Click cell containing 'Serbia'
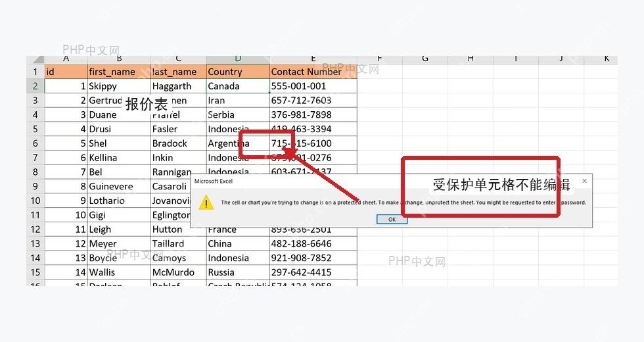Image resolution: width=644 pixels, height=342 pixels. (238, 115)
